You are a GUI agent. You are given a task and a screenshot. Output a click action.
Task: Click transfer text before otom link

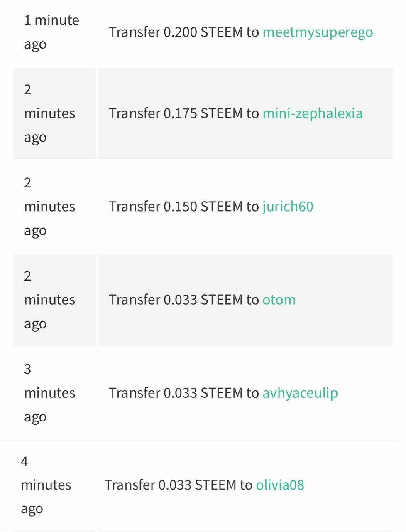[184, 300]
